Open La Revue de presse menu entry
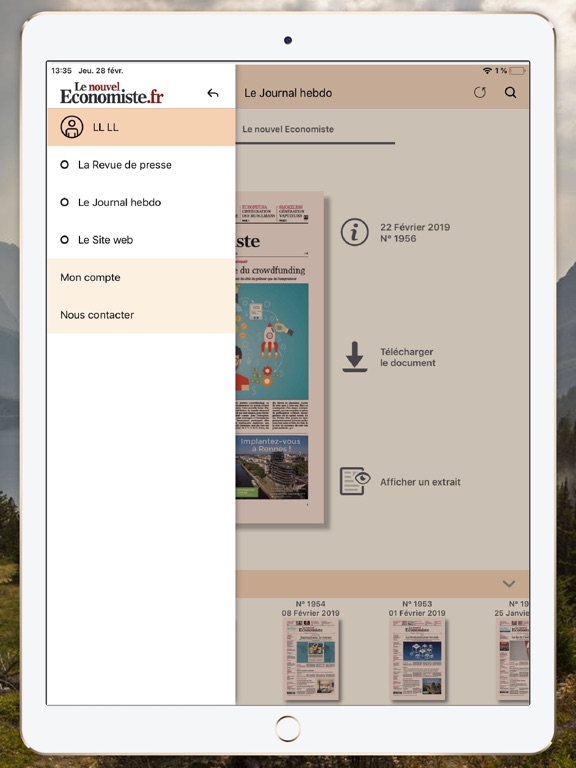The image size is (576, 768). [142, 165]
